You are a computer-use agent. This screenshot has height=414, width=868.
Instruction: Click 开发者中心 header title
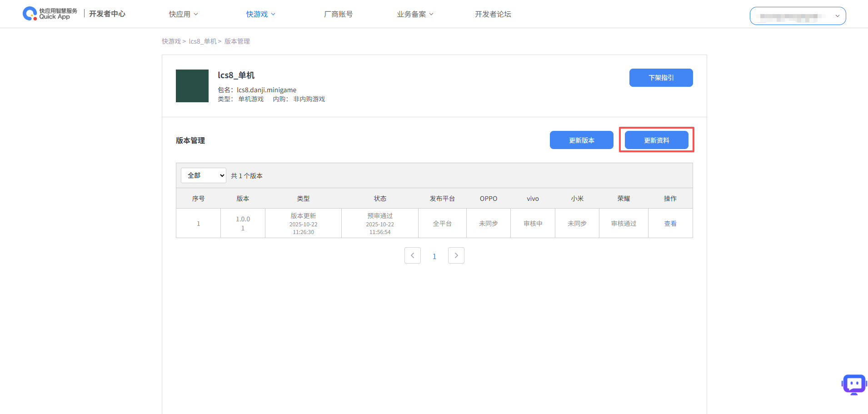click(107, 14)
